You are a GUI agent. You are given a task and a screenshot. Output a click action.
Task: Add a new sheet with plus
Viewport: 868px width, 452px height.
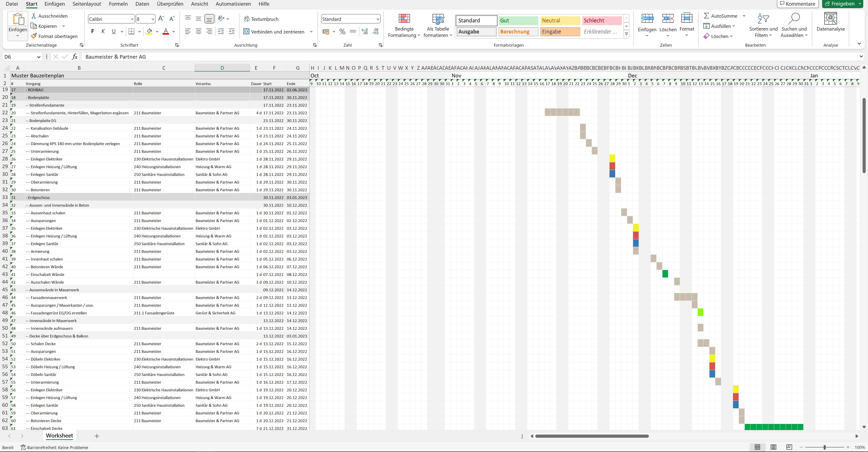tap(97, 436)
